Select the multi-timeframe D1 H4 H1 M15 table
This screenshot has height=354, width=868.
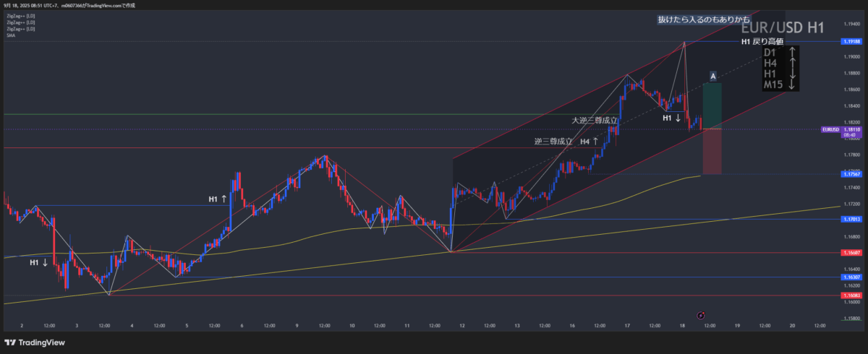coord(780,69)
